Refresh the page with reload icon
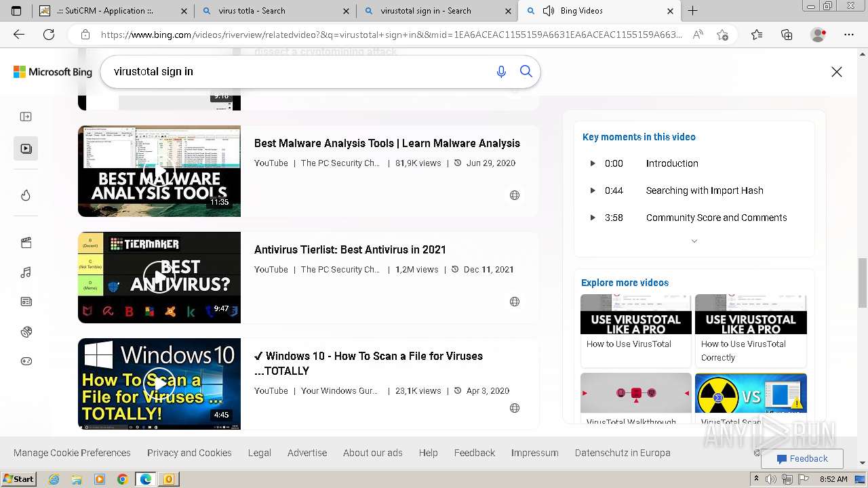This screenshot has width=868, height=488. [x=49, y=35]
